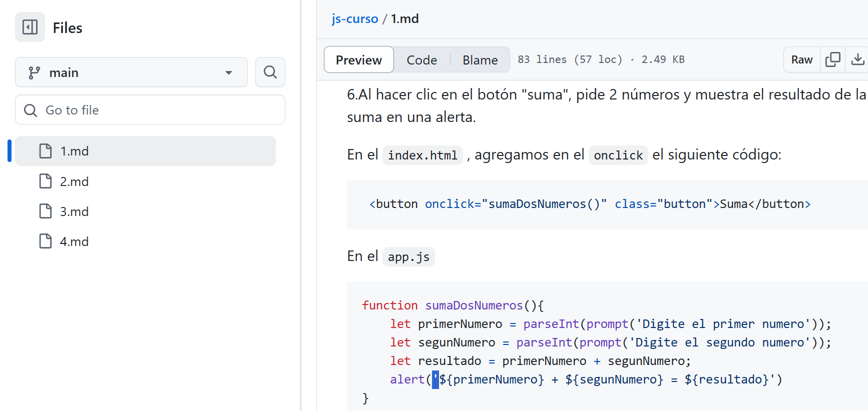Click 'Files' panel heading

click(68, 28)
